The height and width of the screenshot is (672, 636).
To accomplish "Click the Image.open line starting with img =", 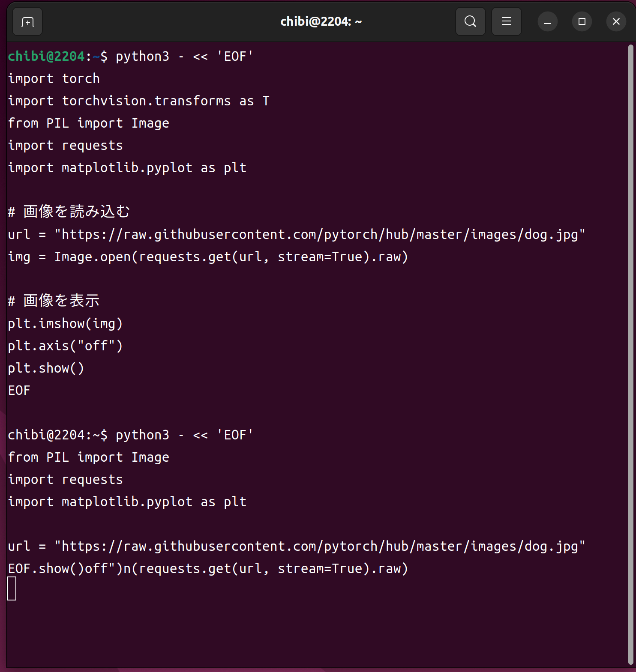I will pos(208,257).
